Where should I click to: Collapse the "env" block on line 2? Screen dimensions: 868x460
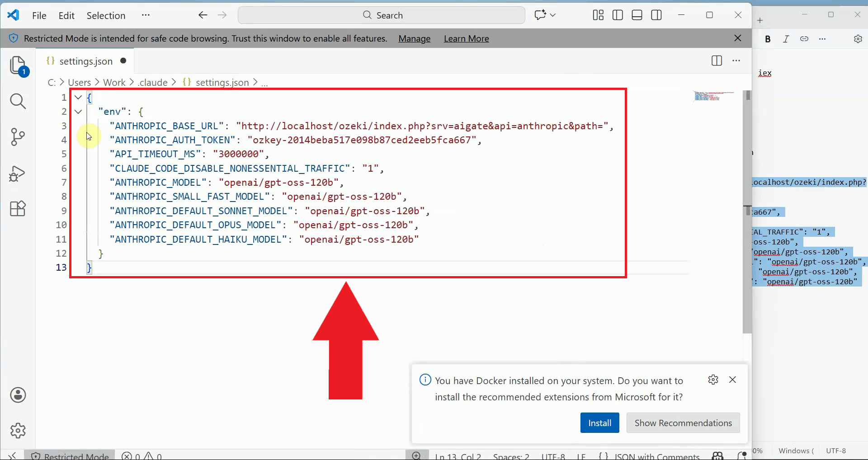[78, 112]
